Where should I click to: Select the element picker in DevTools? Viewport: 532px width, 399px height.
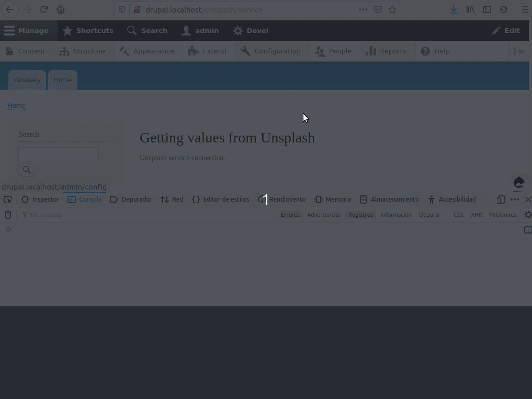(7, 199)
